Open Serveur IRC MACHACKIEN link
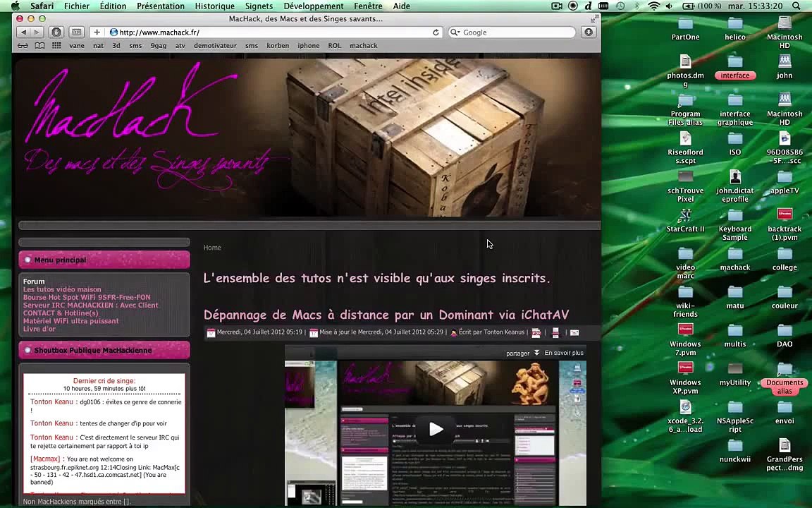Screen dimensions: 812x508 coord(91,306)
